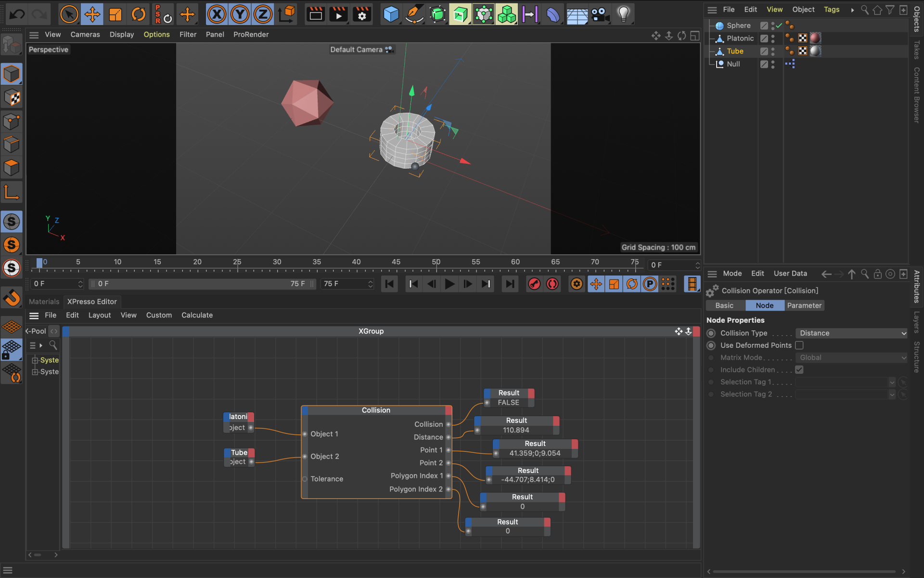
Task: Add a Cube primitive object
Action: (391, 14)
